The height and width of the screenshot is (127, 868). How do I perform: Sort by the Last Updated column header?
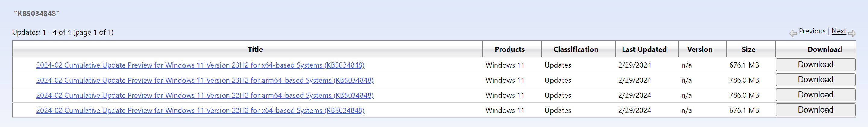(644, 49)
